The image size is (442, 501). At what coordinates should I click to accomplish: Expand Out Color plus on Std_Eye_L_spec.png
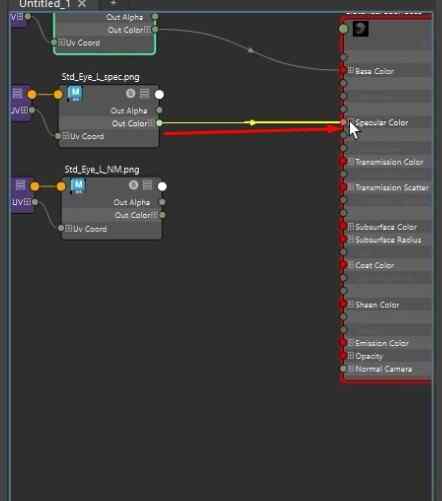click(x=152, y=123)
